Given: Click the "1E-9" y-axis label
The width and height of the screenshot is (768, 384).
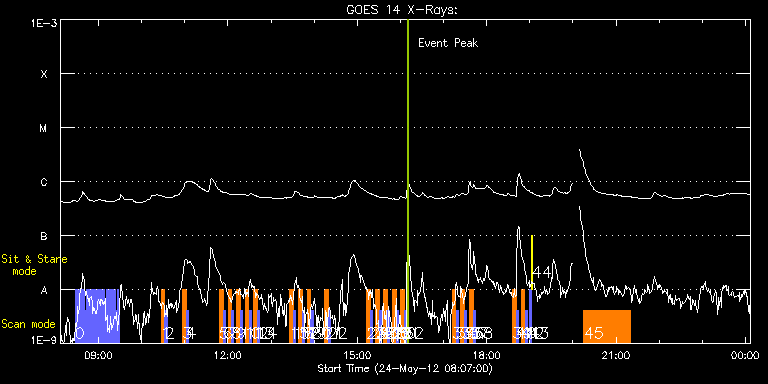Looking at the screenshot, I should [x=44, y=339].
